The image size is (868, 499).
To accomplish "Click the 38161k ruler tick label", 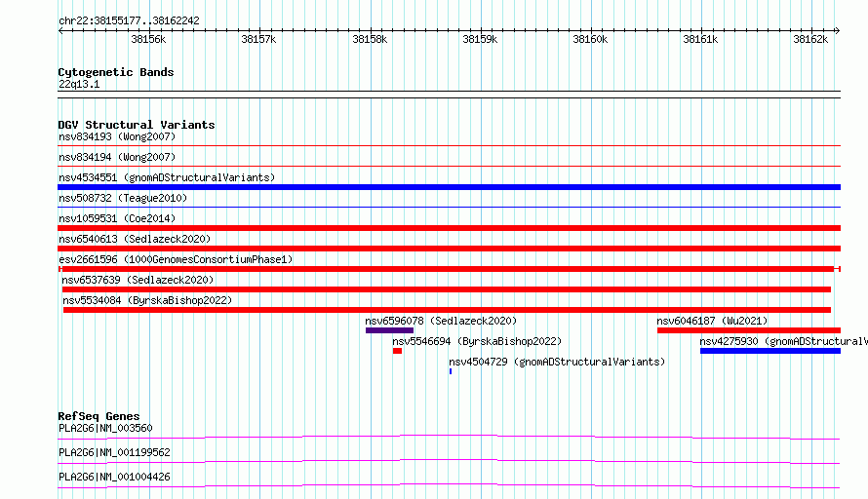I will coord(700,39).
